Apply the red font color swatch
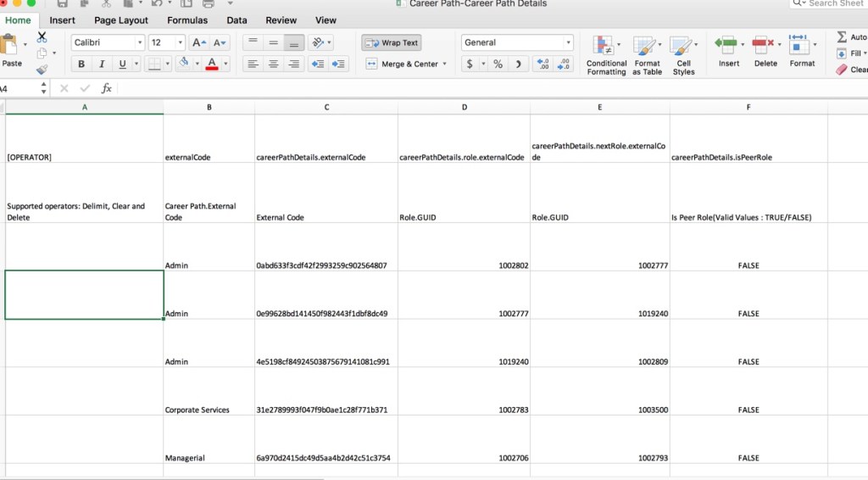This screenshot has width=868, height=480. (x=212, y=64)
